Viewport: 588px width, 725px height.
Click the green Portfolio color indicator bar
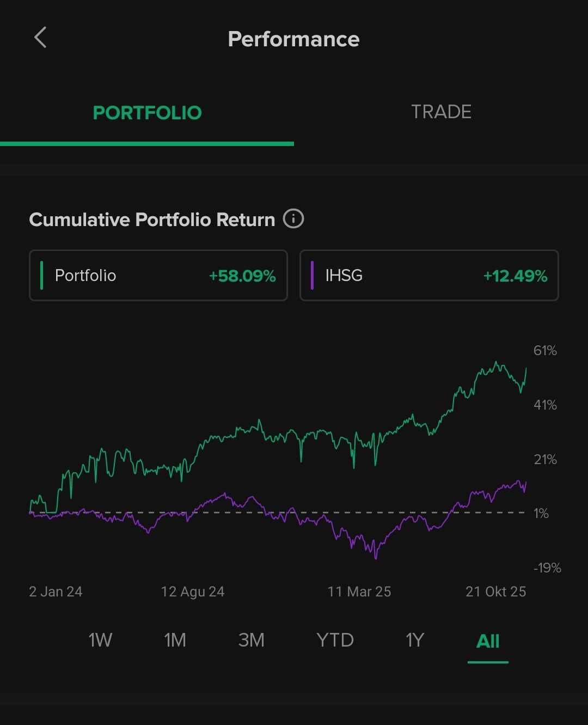(42, 275)
